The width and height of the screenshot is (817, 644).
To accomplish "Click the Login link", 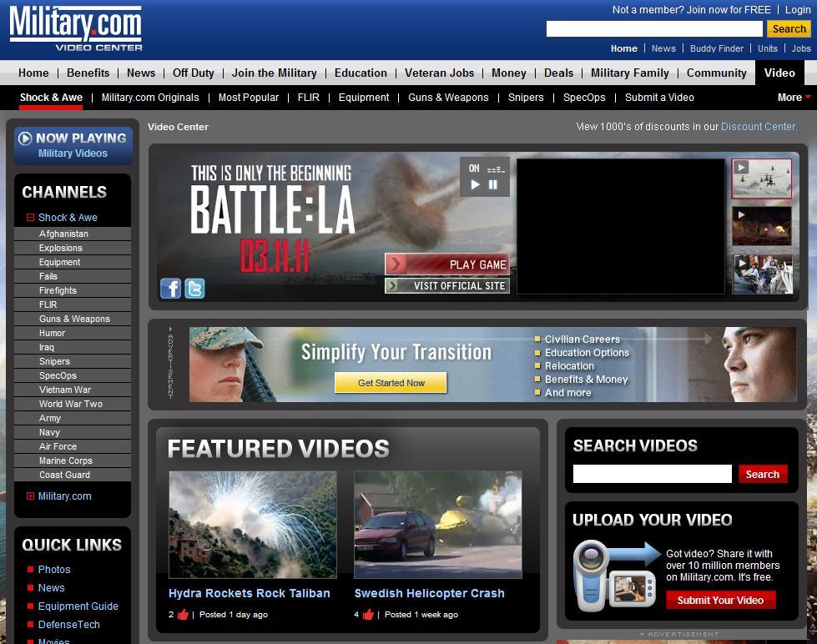I will [x=798, y=10].
